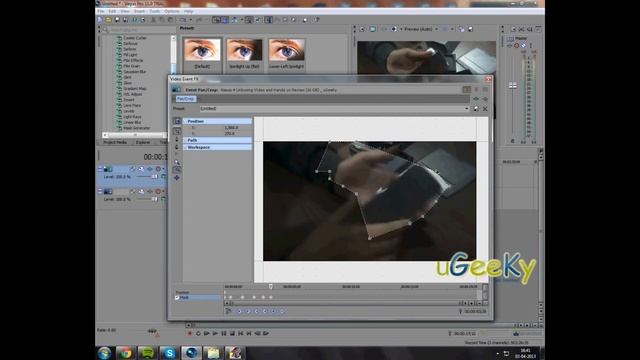This screenshot has width=640, height=360.
Task: Toggle Automatic Crossfades in main toolbar
Action: [x=224, y=20]
